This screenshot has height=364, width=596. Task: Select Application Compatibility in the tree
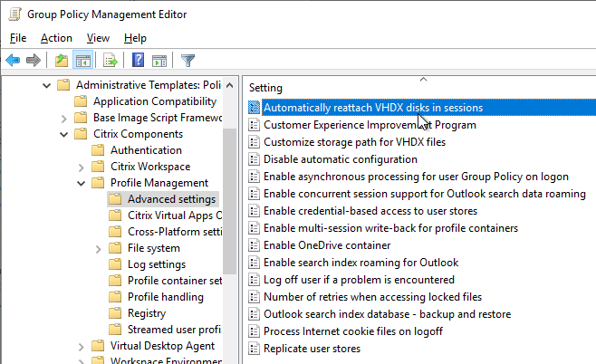155,101
